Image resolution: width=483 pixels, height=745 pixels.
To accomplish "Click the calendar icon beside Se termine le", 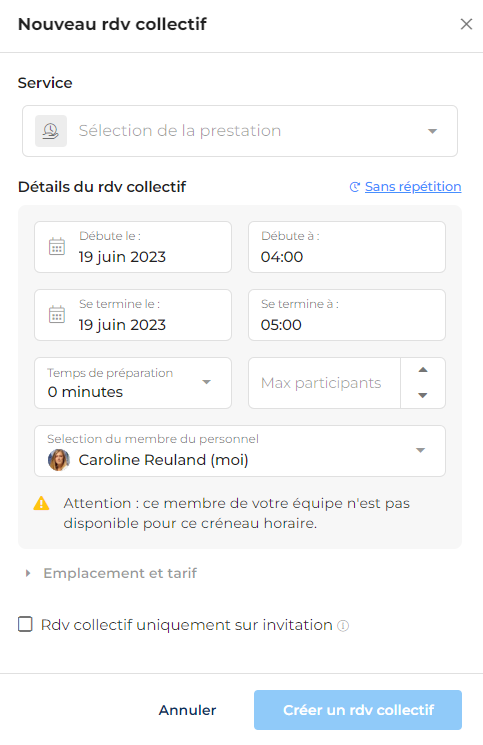I will [57, 315].
